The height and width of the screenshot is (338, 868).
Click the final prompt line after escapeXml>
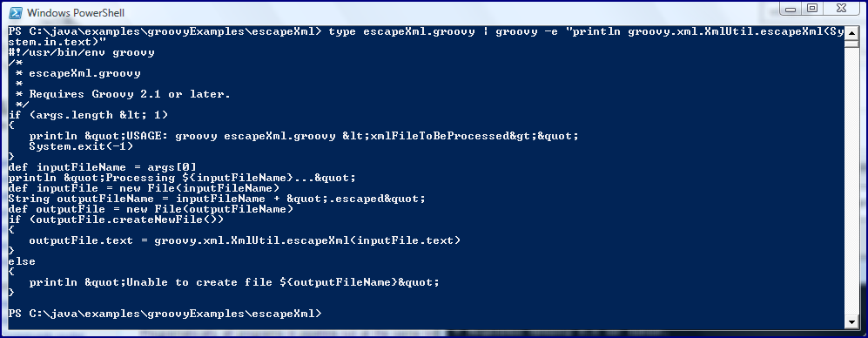pyautogui.click(x=165, y=314)
